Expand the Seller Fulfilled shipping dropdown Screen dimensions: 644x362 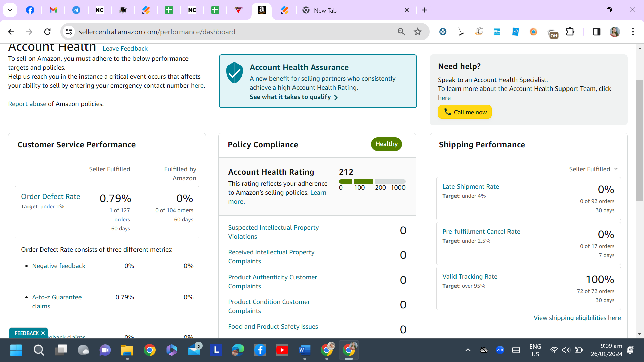(x=593, y=169)
